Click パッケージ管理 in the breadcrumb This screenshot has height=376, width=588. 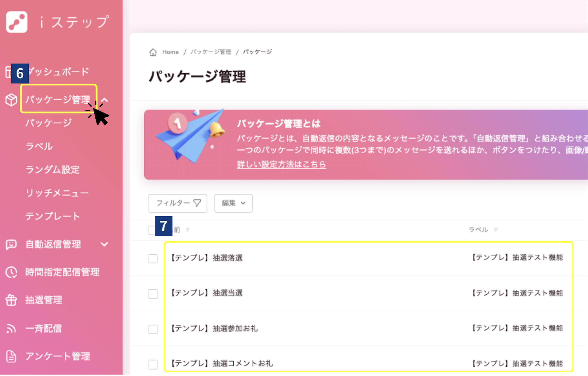pyautogui.click(x=211, y=52)
